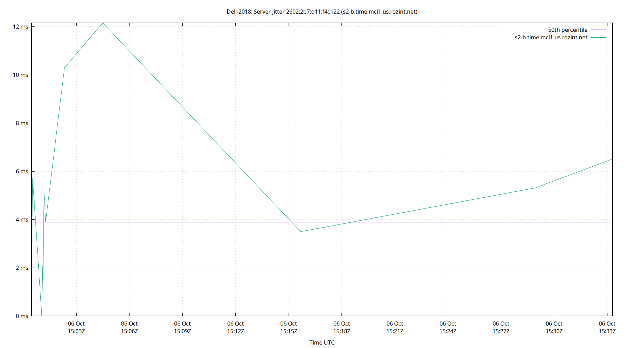The width and height of the screenshot is (644, 348).
Task: Click the 15:18Z time marker
Action: (342, 331)
